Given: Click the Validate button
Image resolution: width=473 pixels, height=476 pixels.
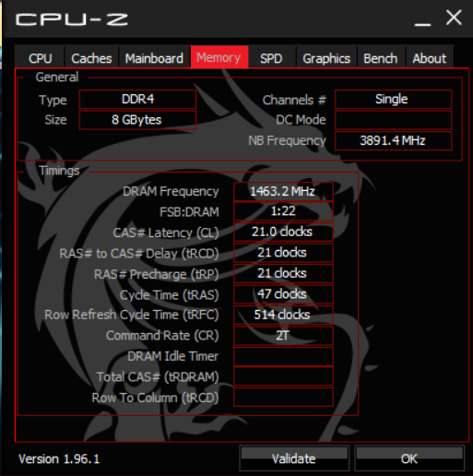Looking at the screenshot, I should [294, 458].
